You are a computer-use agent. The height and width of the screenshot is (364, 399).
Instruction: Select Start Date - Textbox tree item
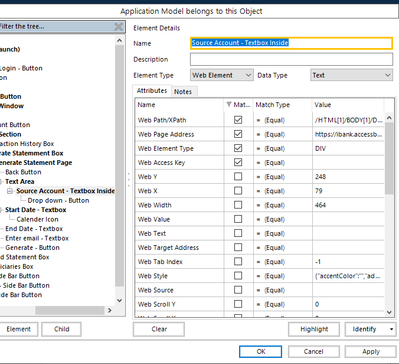[x=36, y=210]
